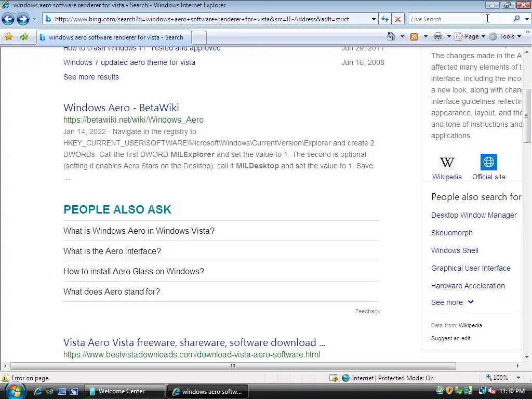Viewport: 532px width, 399px height.
Task: Open the Favorites Center star icon
Action: [x=8, y=37]
